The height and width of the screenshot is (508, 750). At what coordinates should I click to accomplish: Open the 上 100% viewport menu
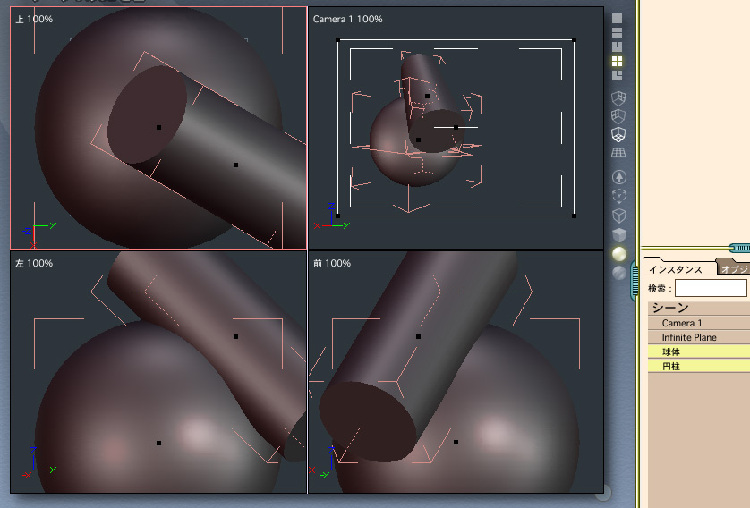[x=34, y=19]
